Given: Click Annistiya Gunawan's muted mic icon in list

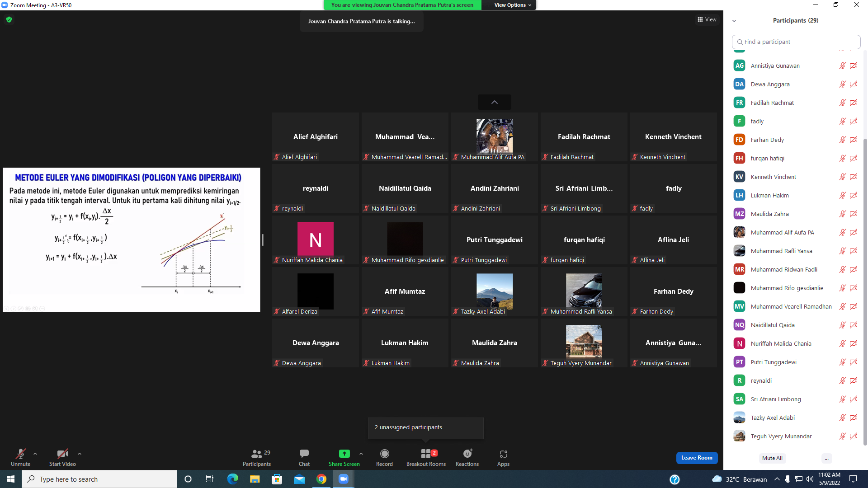Looking at the screenshot, I should click(x=843, y=66).
